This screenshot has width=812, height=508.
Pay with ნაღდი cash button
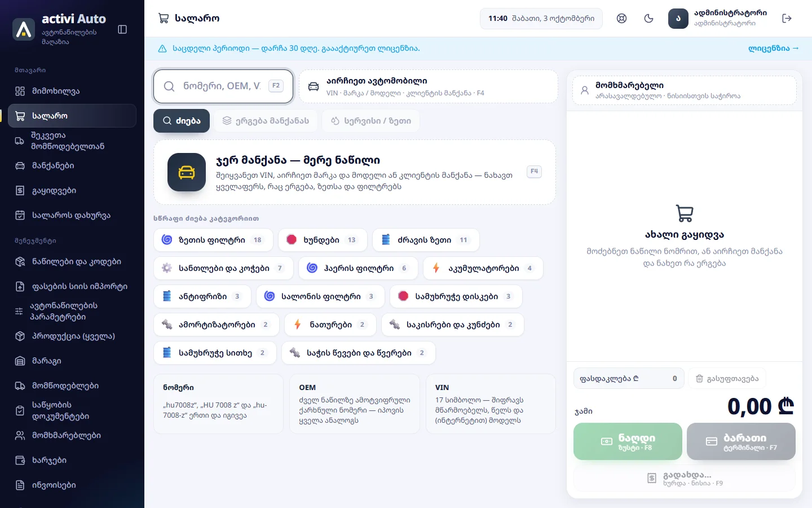click(628, 441)
